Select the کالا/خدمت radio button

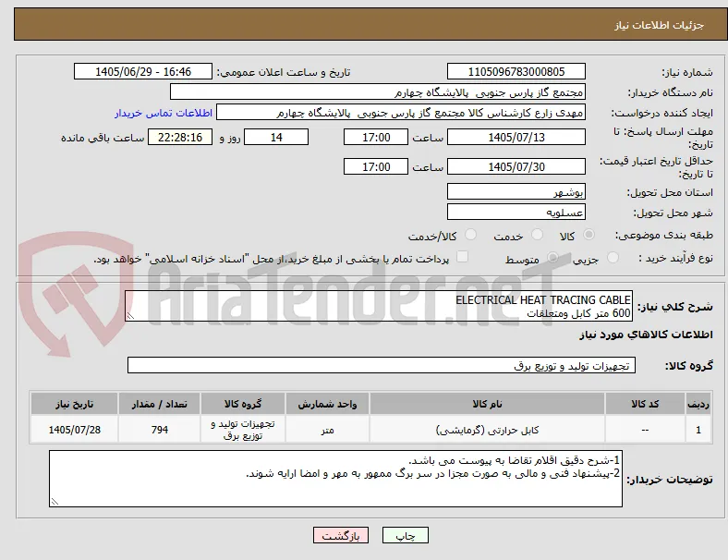471,235
